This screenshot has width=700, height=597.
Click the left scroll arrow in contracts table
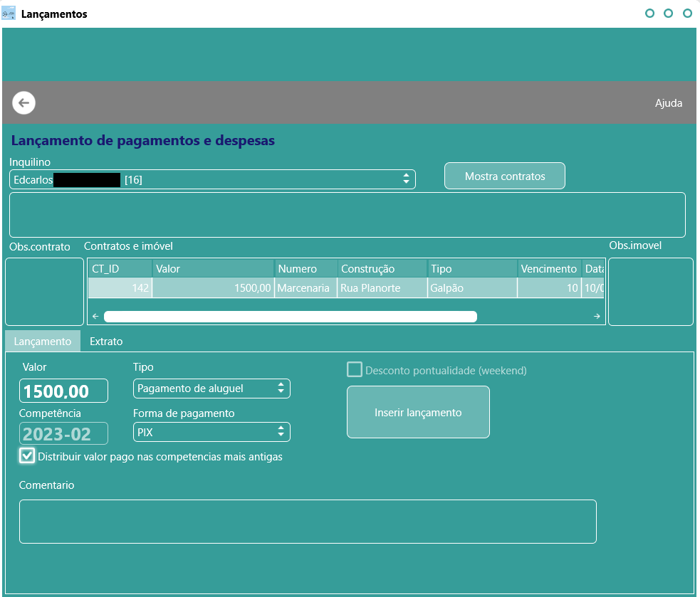[x=95, y=317]
